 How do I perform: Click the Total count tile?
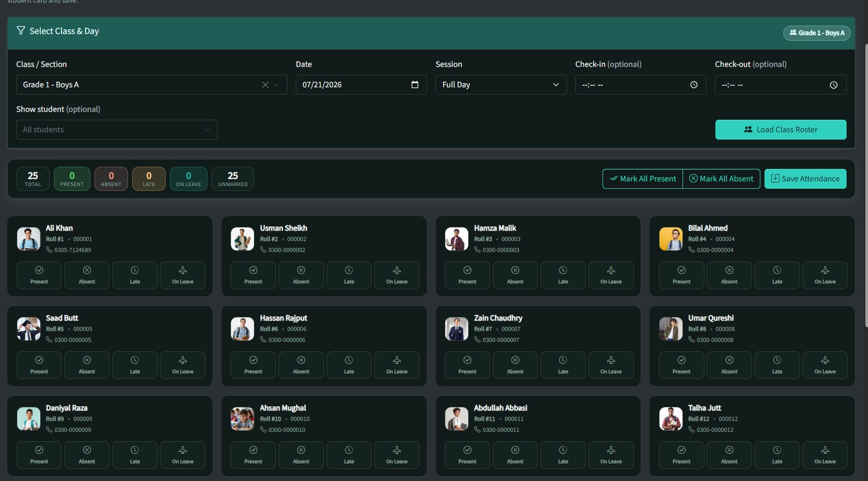[x=33, y=179]
